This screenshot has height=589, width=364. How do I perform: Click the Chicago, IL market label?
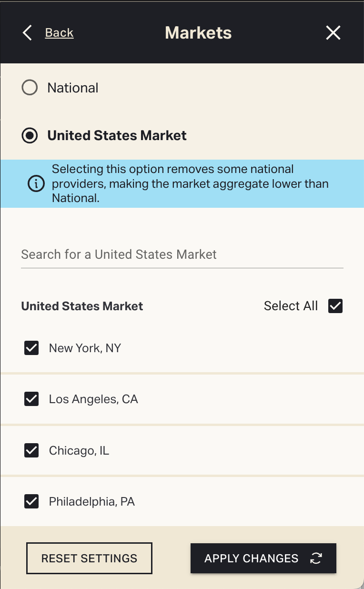[79, 450]
